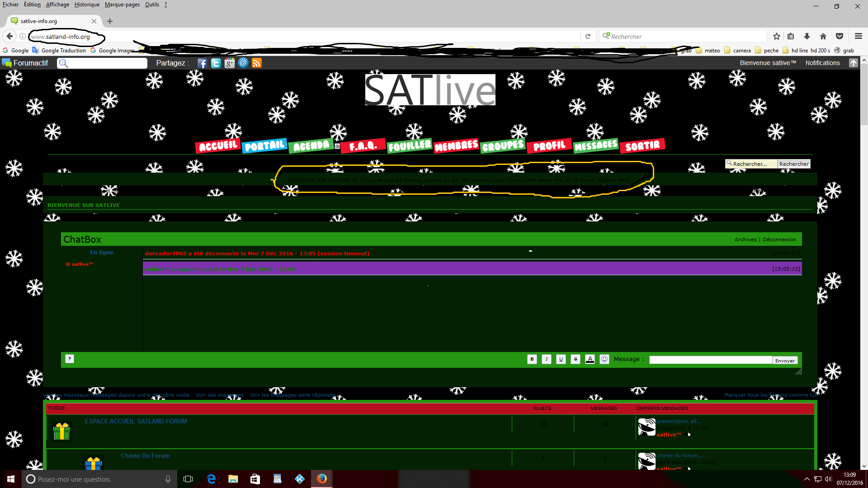Open the Fichier menu
868x488 pixels.
(10, 5)
